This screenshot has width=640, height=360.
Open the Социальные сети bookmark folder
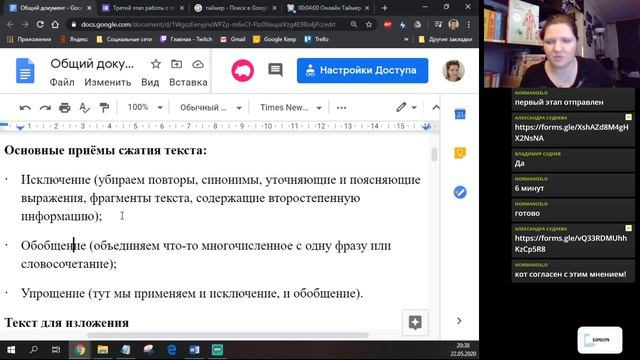pyautogui.click(x=124, y=40)
